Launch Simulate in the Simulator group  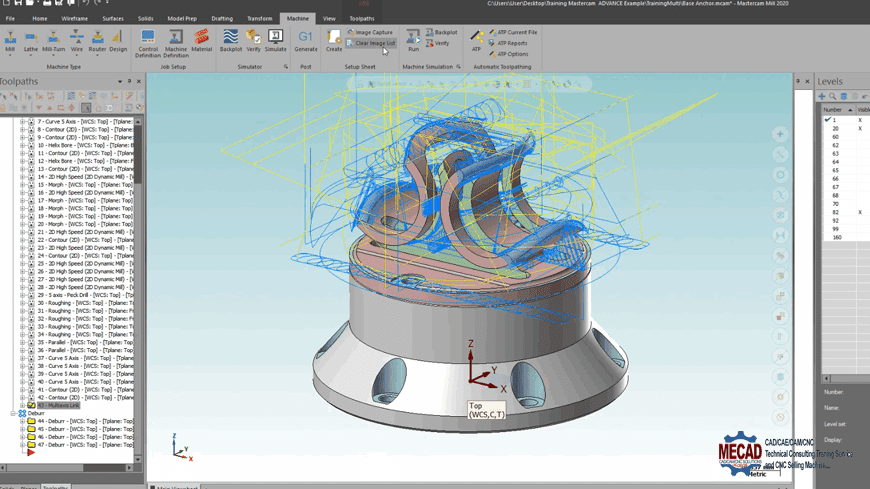[275, 42]
